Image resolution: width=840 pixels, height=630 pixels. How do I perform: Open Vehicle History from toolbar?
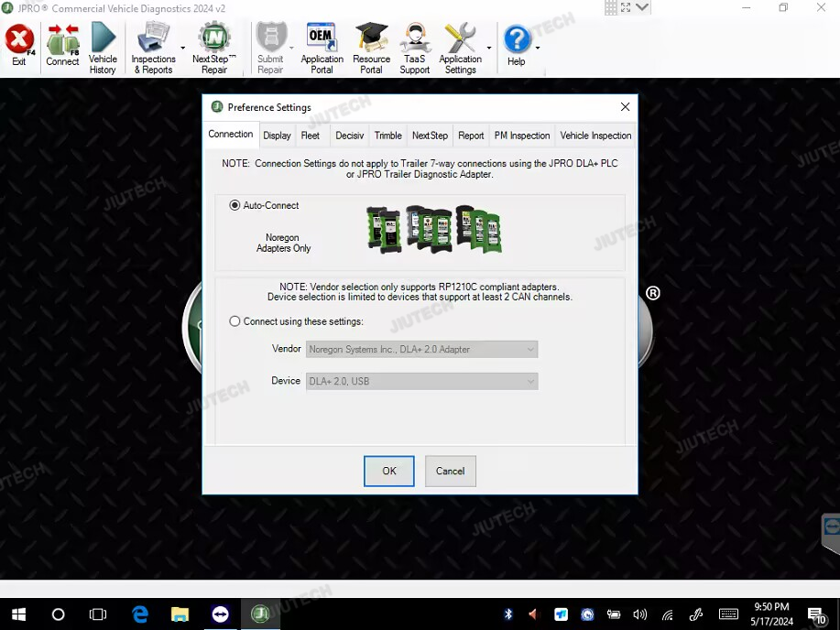103,46
